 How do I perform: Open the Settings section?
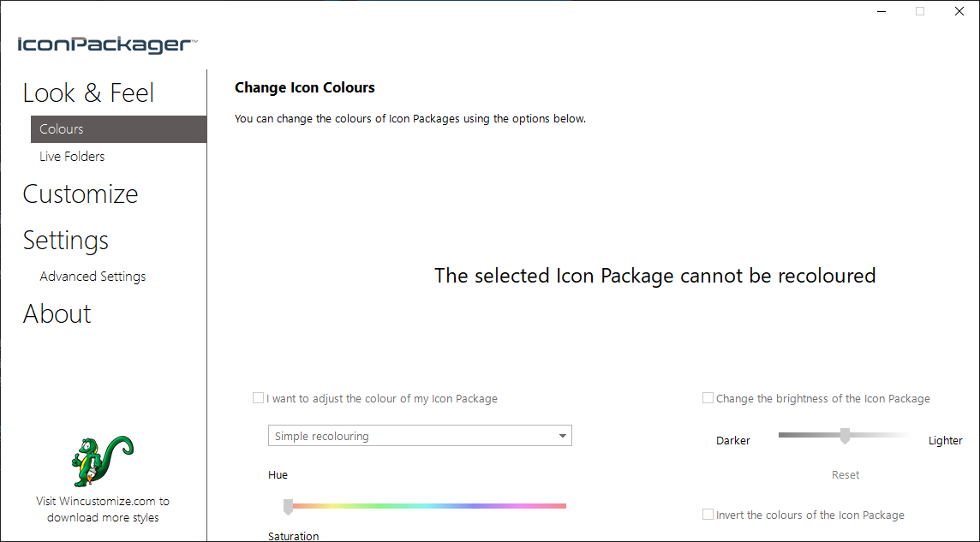(x=66, y=241)
